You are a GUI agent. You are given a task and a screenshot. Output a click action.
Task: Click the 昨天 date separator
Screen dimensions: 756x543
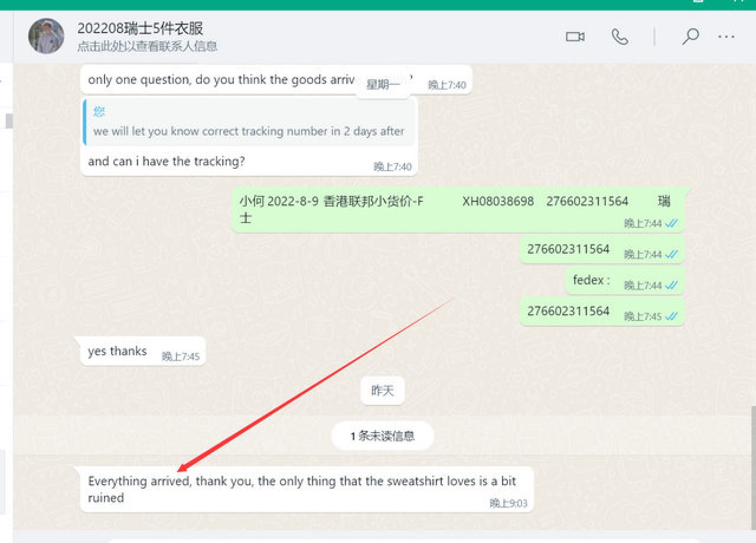point(382,391)
